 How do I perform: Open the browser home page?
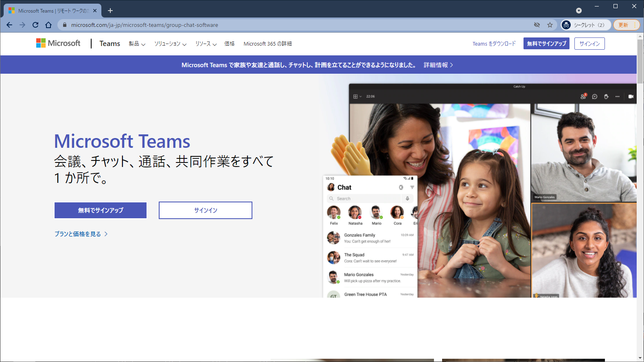click(48, 25)
